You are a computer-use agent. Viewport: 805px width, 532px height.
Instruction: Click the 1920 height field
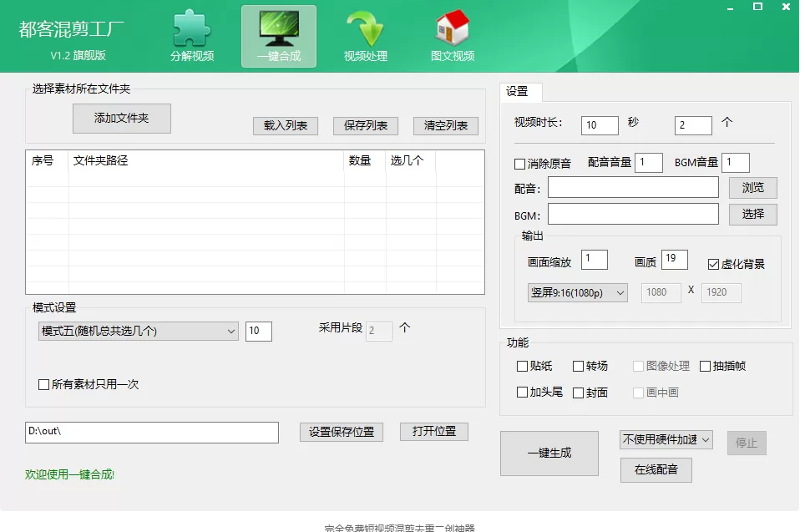coord(721,292)
